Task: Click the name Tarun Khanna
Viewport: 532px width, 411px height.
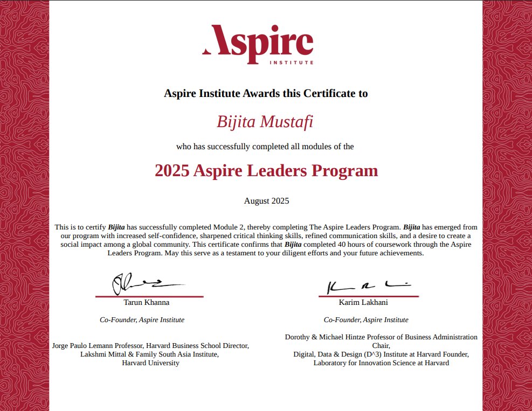Action: (146, 302)
